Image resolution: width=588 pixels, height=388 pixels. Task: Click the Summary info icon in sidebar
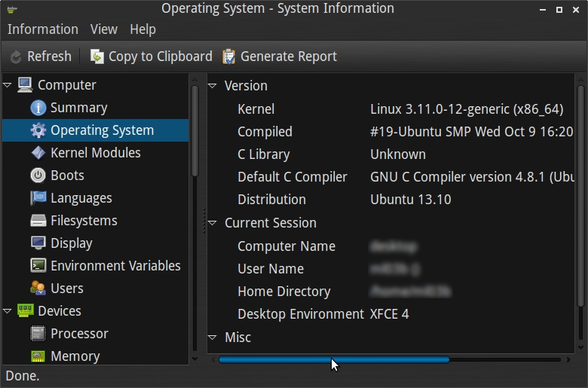pos(38,108)
